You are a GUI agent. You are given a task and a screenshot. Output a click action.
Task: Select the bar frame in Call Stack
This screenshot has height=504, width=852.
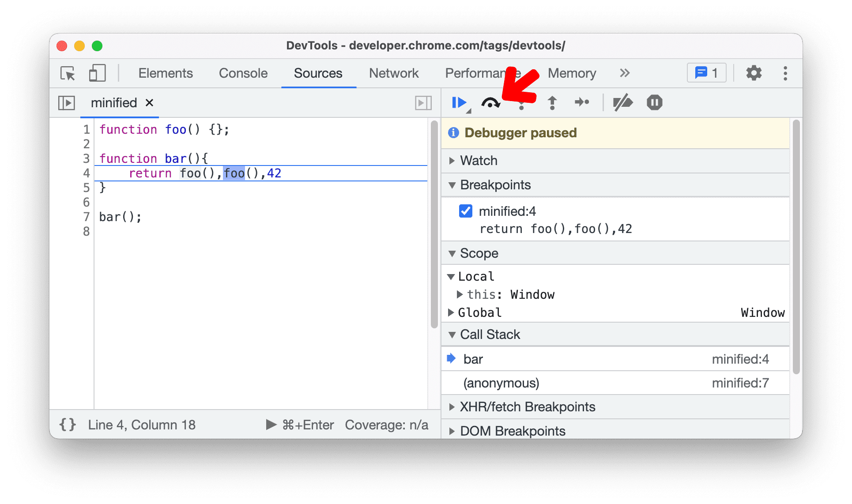point(480,359)
